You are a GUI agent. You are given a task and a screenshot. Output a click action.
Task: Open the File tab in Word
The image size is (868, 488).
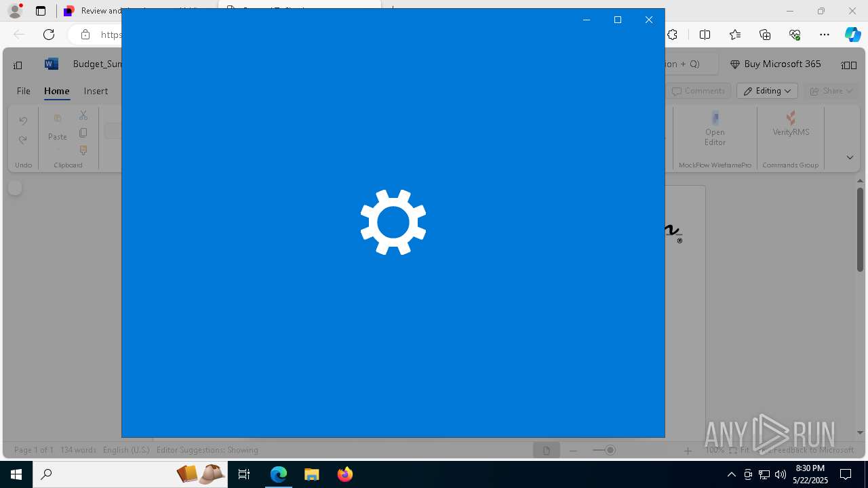pos(23,91)
